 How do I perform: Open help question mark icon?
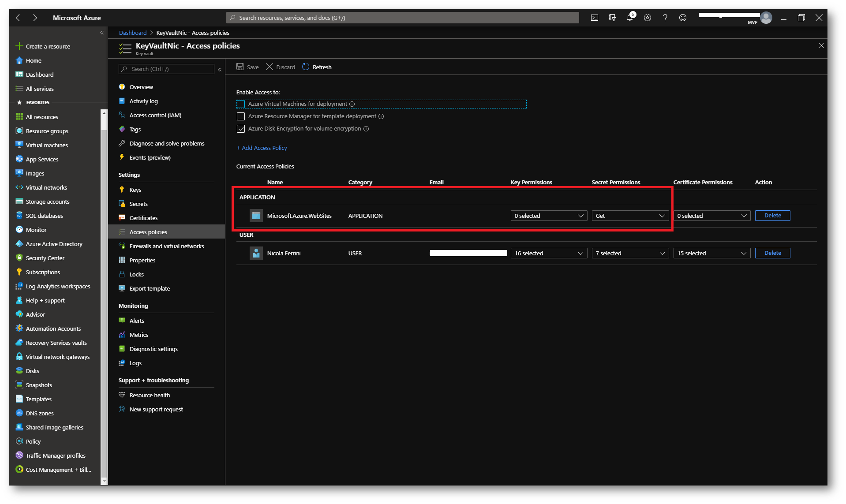point(665,18)
